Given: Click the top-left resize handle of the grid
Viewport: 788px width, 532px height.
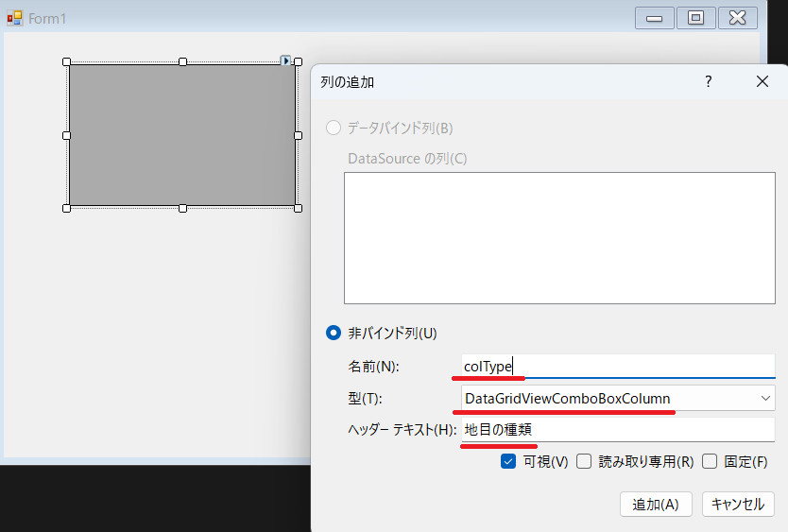Looking at the screenshot, I should point(67,62).
